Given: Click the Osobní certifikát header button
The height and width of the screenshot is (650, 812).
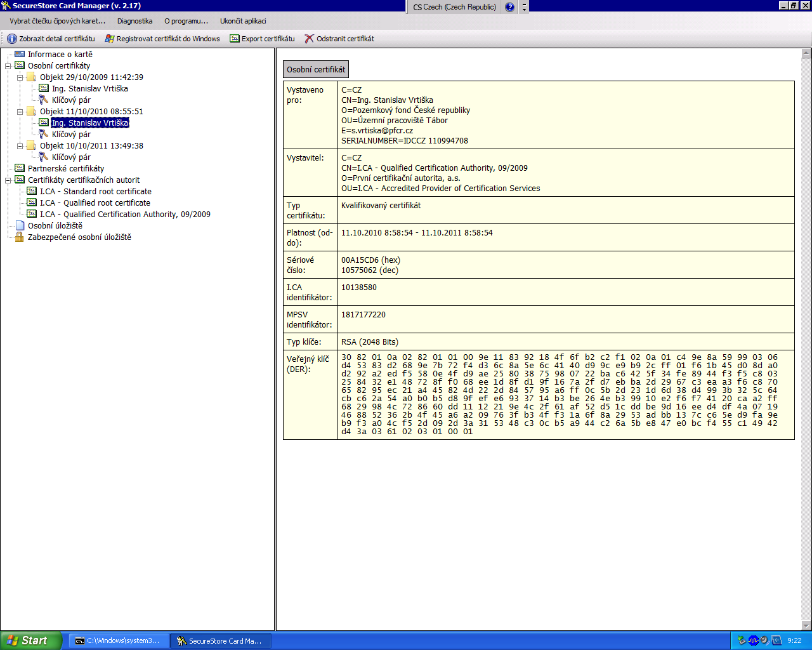Looking at the screenshot, I should 316,69.
